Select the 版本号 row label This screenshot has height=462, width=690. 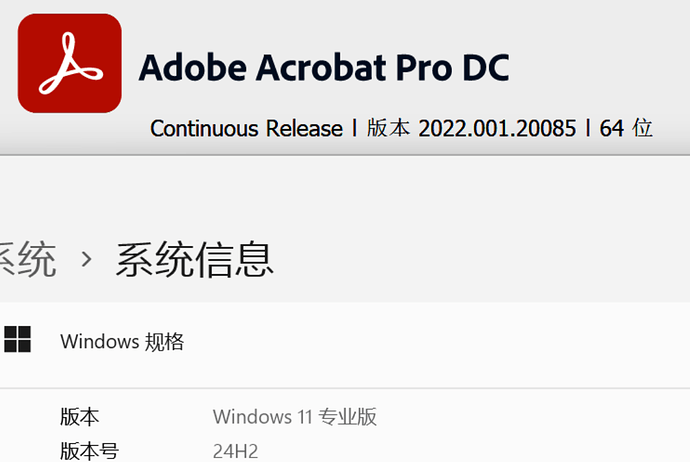[x=90, y=451]
